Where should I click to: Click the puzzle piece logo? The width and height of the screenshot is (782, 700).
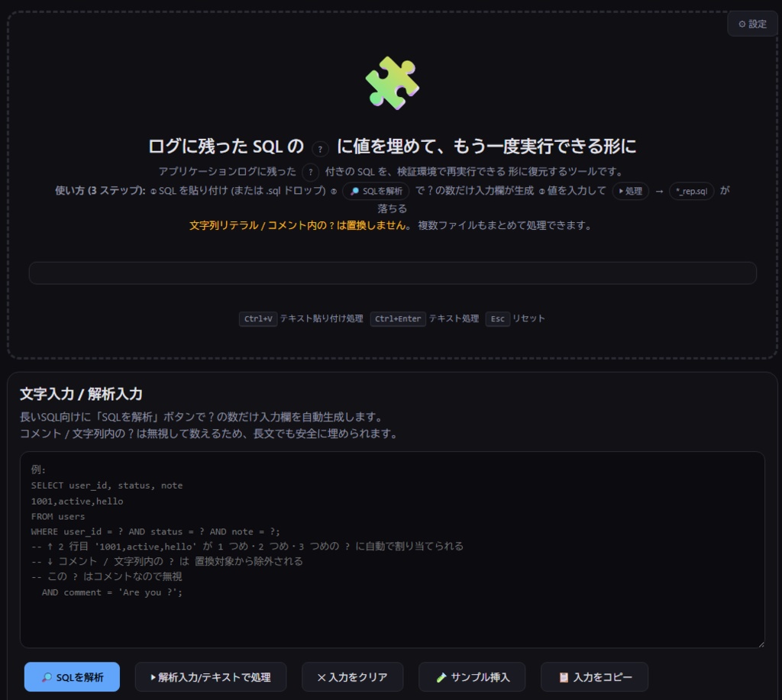pyautogui.click(x=391, y=83)
